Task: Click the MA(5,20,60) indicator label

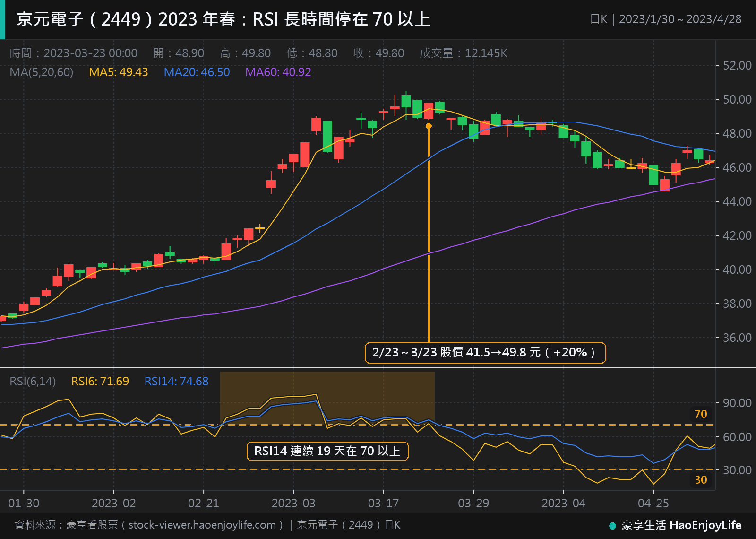Action: coord(42,72)
